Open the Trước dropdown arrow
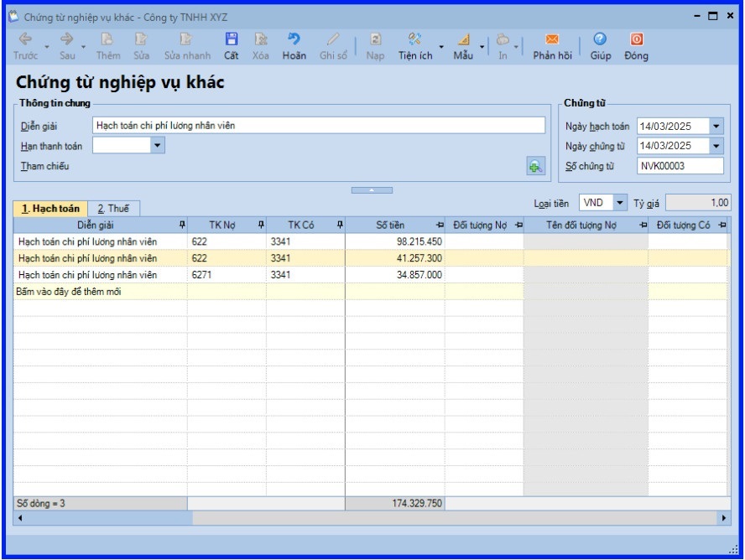 tap(47, 47)
